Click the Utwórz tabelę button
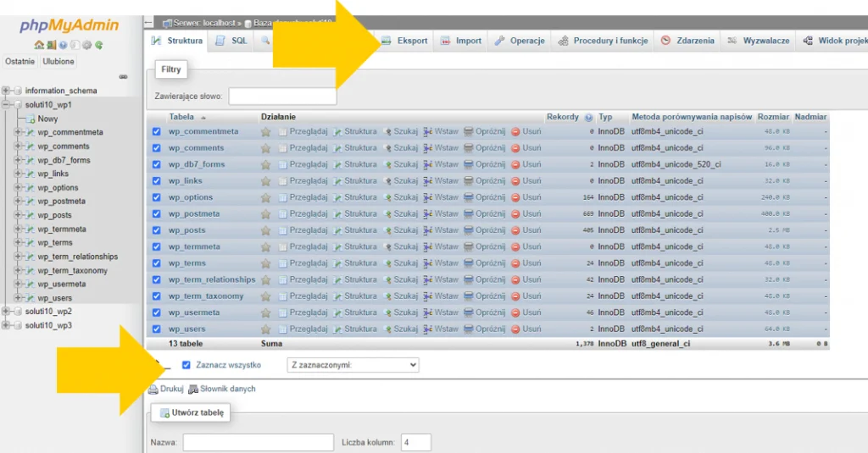 (x=191, y=412)
